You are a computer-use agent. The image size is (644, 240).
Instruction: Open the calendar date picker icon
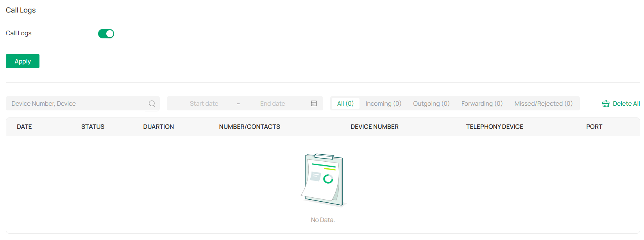click(314, 103)
